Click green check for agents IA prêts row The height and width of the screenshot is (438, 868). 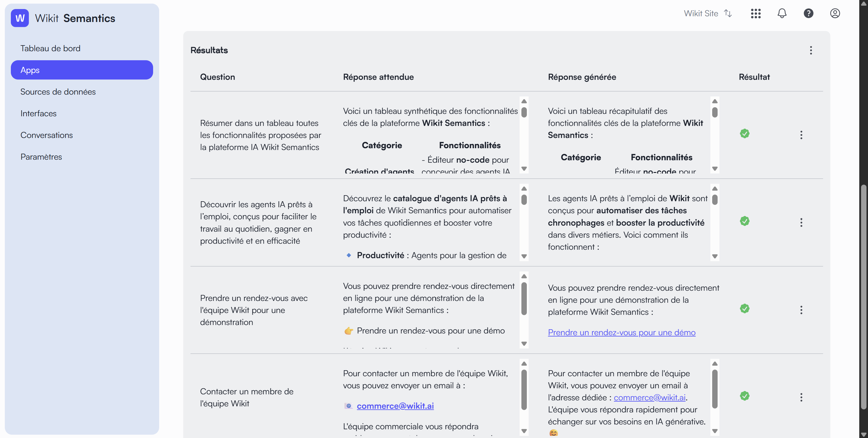coord(744,221)
